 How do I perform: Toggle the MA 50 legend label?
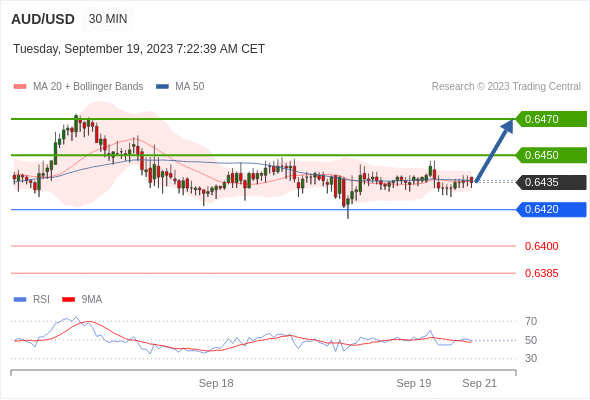[x=190, y=87]
